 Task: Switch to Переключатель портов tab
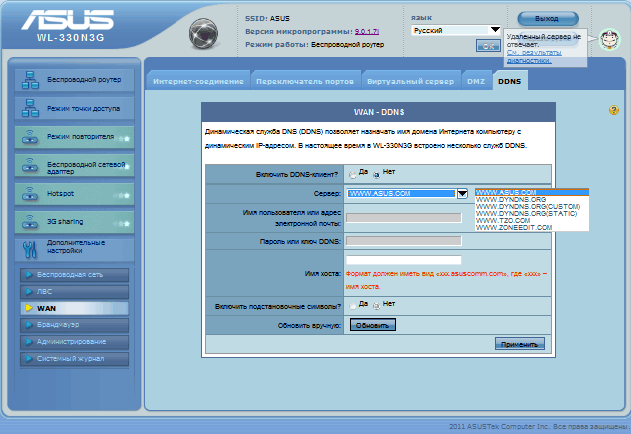click(305, 81)
